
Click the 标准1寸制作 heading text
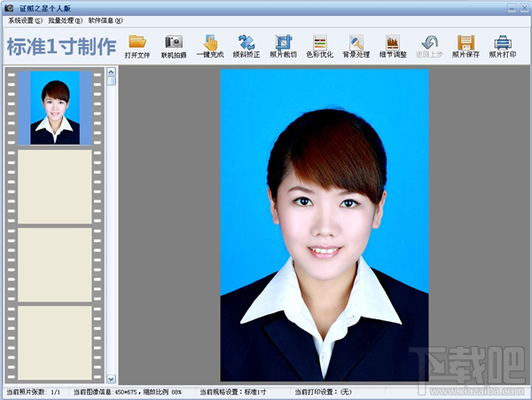(x=61, y=46)
